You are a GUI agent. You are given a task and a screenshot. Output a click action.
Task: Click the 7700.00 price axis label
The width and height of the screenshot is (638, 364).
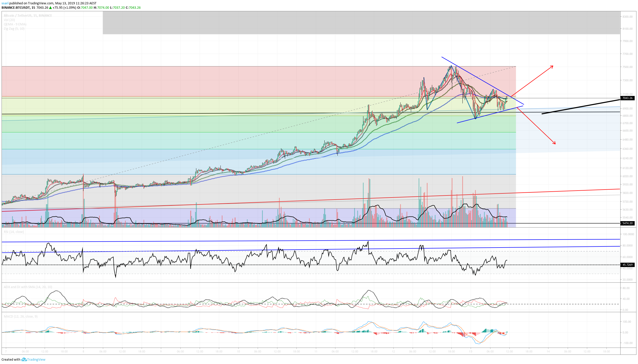627,54
